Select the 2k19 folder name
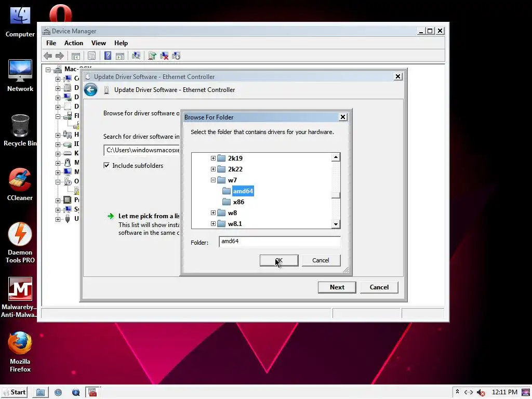This screenshot has width=532, height=399. (x=235, y=158)
